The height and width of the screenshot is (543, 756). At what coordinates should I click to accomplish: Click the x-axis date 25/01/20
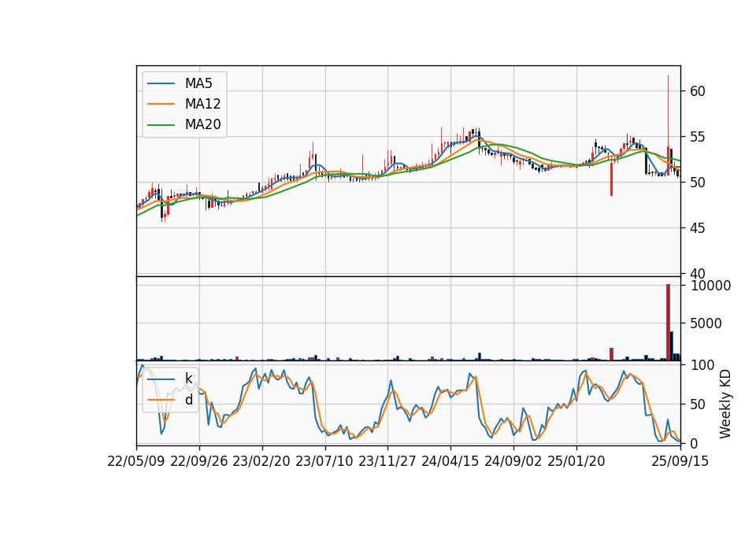coord(576,461)
